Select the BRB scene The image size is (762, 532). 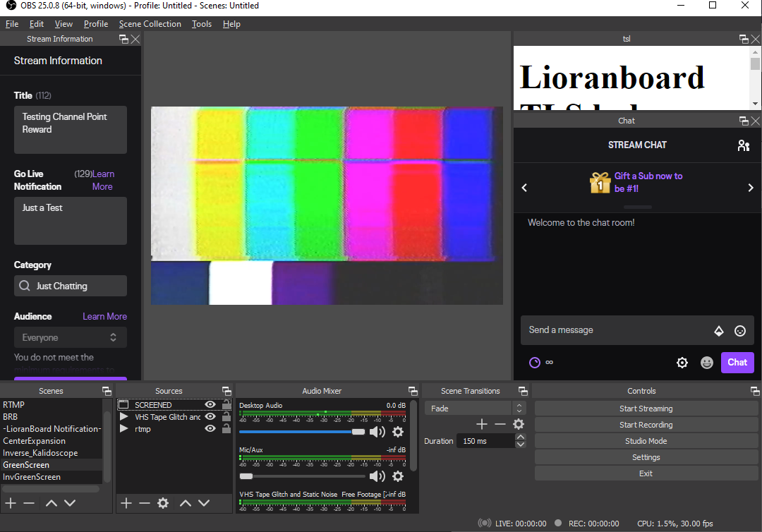pyautogui.click(x=52, y=417)
